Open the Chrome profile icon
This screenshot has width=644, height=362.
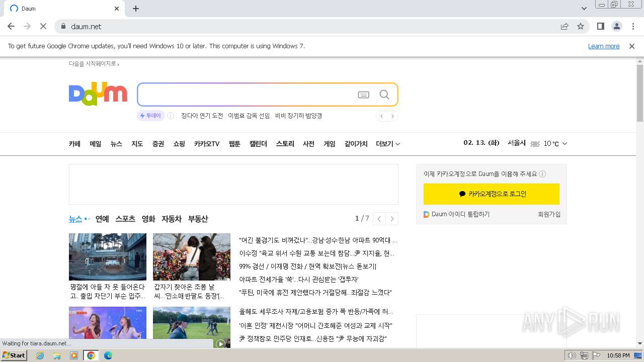click(x=616, y=26)
